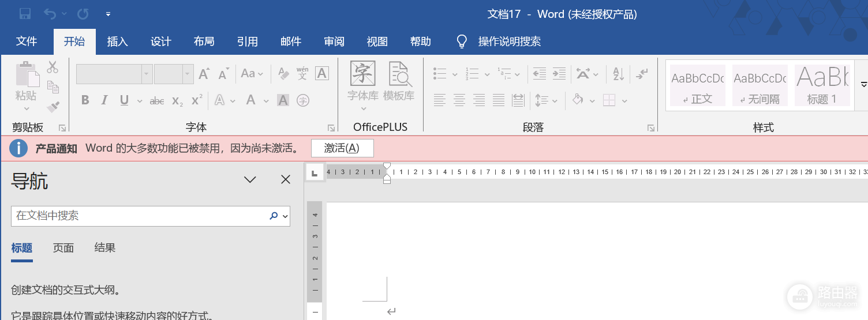The width and height of the screenshot is (868, 320).
Task: Click the phonetic guide wén icon
Action: 302,74
